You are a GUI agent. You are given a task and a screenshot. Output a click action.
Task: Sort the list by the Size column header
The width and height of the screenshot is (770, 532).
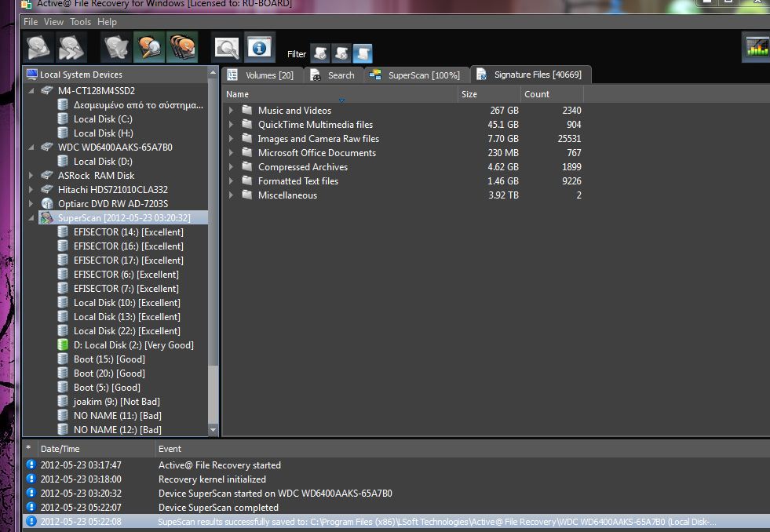[x=489, y=94]
